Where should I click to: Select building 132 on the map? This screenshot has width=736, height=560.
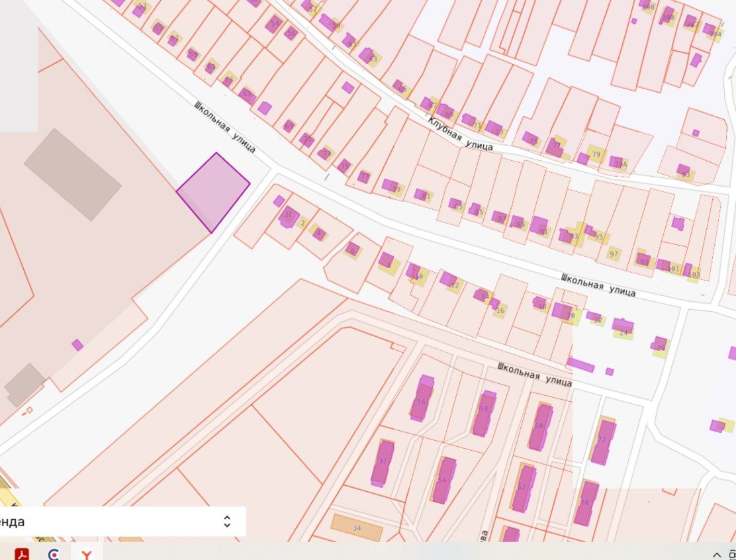click(383, 463)
